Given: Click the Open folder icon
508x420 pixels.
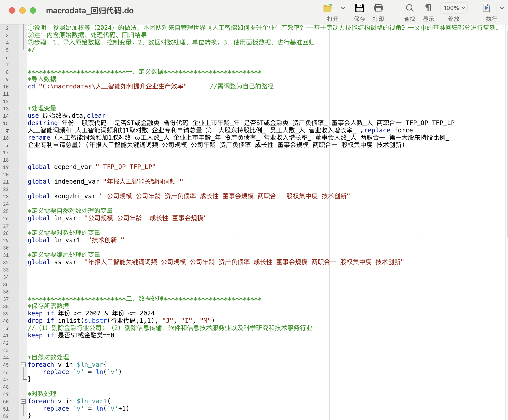Looking at the screenshot, I should point(328,8).
